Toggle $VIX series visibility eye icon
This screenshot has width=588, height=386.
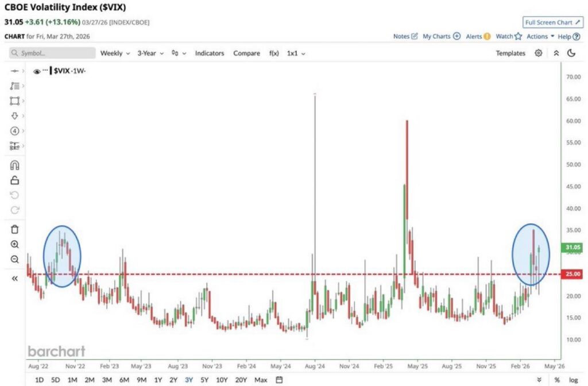tap(37, 71)
